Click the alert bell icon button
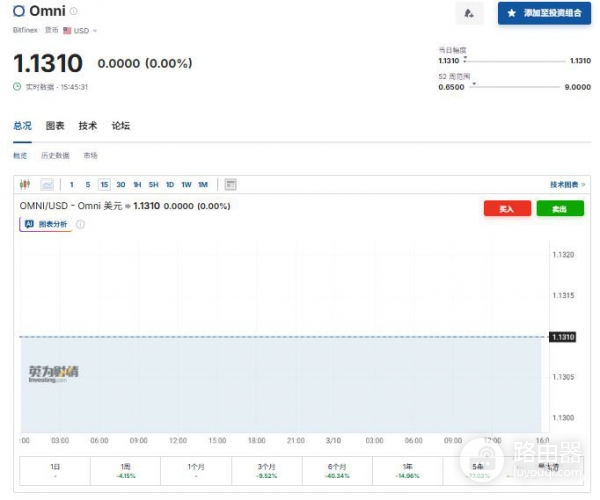This screenshot has width=600, height=500. tap(469, 13)
